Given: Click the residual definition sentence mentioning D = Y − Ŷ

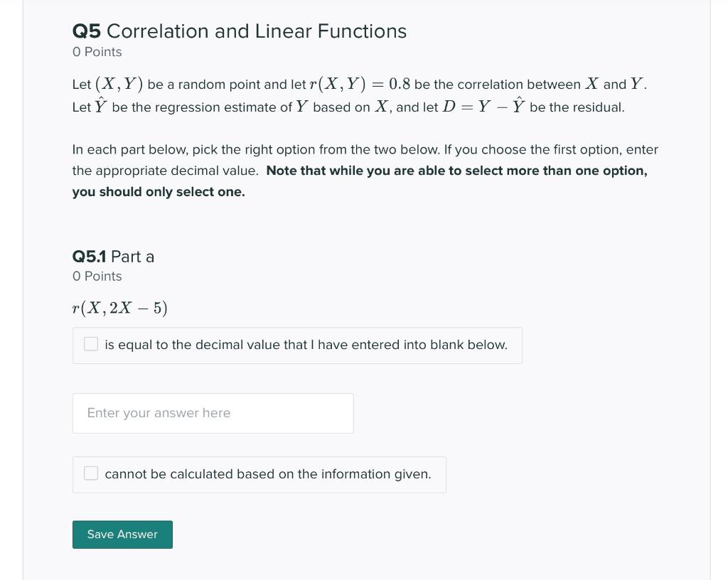Looking at the screenshot, I should (x=348, y=107).
